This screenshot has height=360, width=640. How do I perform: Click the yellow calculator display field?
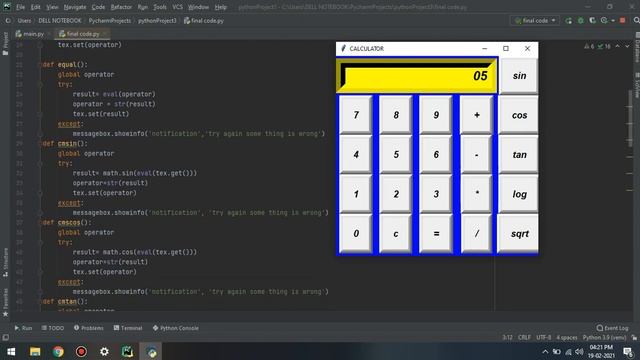point(416,76)
